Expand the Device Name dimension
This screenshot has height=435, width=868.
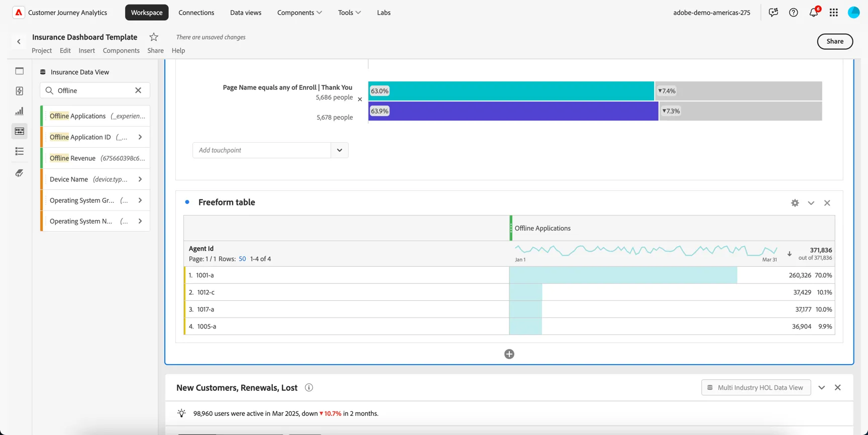pyautogui.click(x=140, y=179)
